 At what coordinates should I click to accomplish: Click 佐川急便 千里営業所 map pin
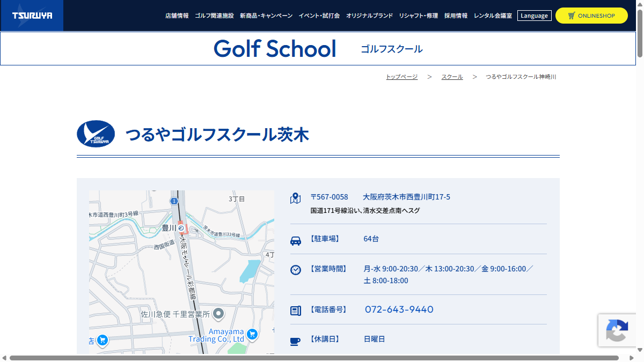[219, 313]
